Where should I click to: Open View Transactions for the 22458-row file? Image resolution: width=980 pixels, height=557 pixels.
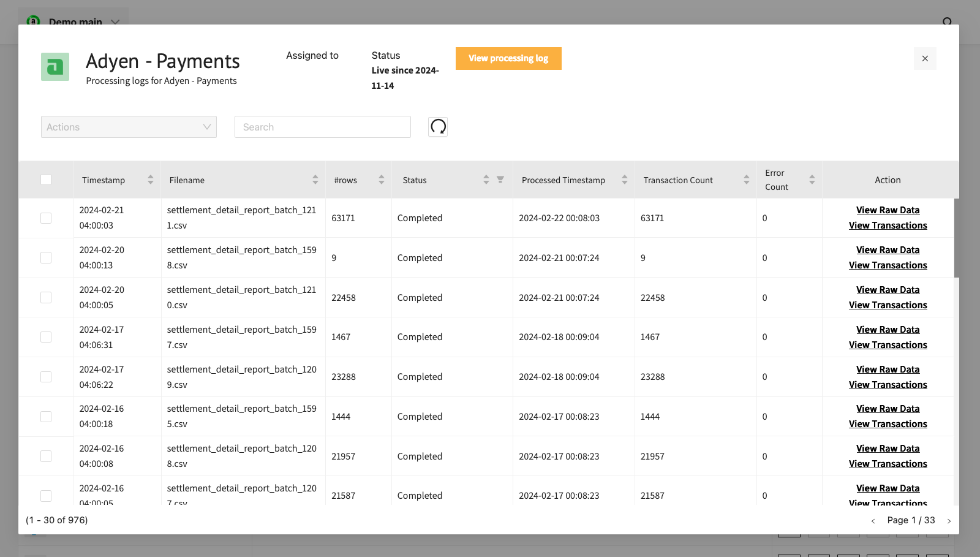click(888, 305)
